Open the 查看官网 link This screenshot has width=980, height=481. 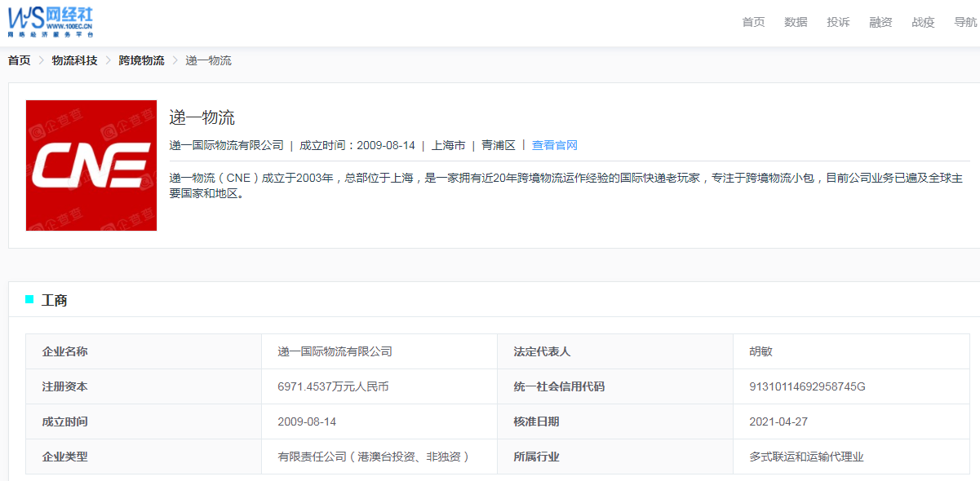(x=555, y=145)
